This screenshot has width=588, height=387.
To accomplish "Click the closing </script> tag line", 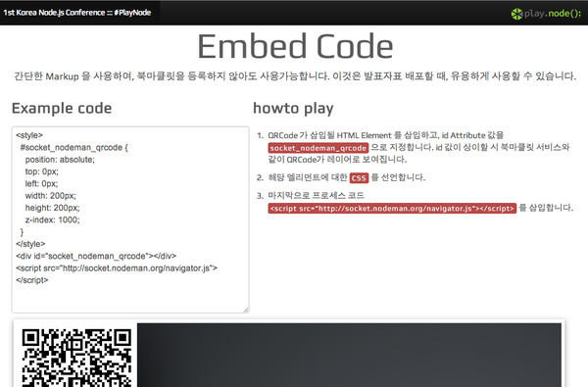I will click(x=32, y=280).
